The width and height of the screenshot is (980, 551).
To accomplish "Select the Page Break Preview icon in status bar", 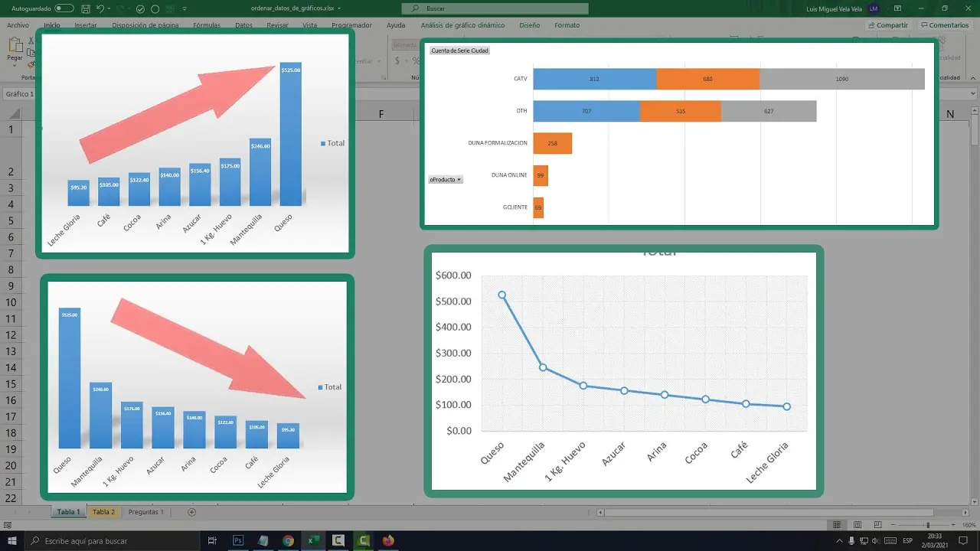I will coord(878,525).
